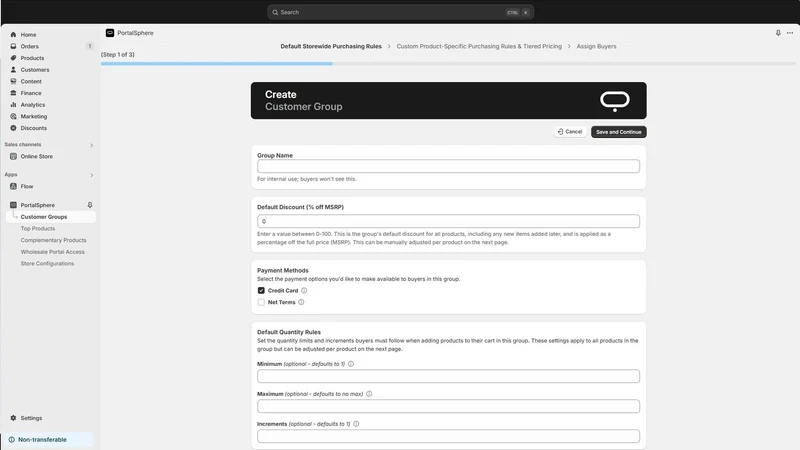Enable the Net Terms checkbox
Screen dimensions: 800x450
(261, 302)
